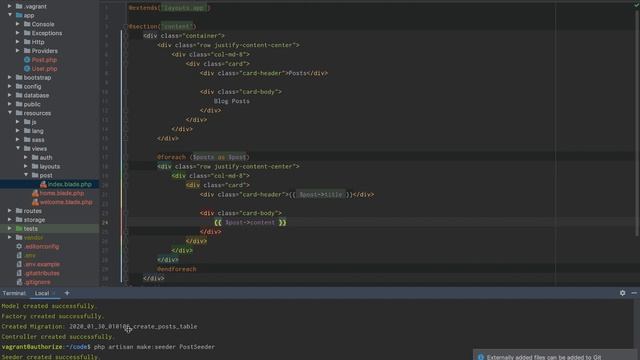Expand the routes folder

point(10,211)
